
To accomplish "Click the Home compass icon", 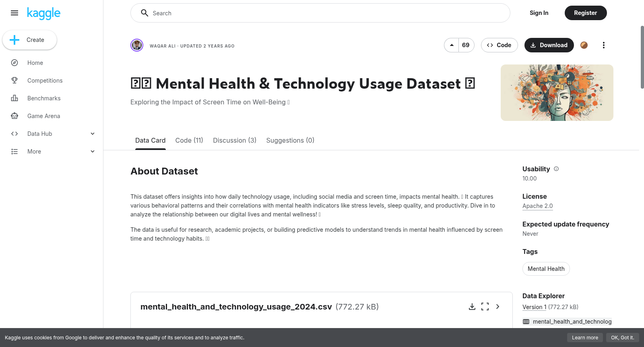I will [14, 63].
